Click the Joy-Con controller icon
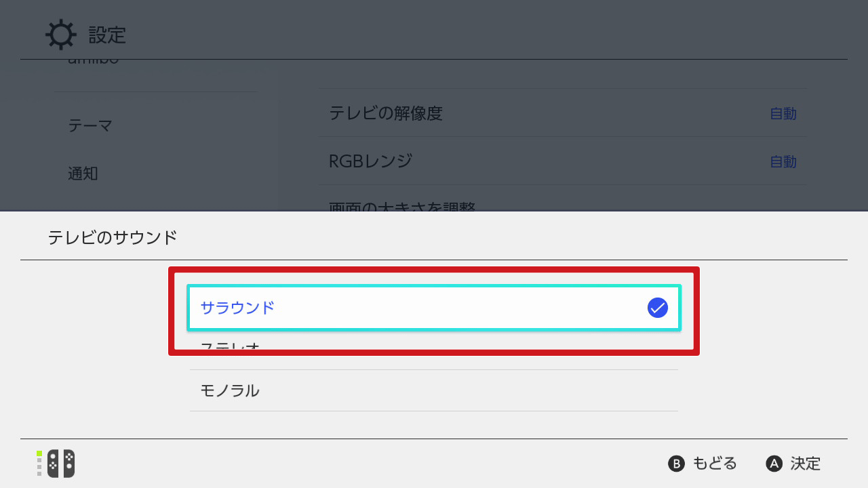Viewport: 868px width, 488px height. point(60,464)
